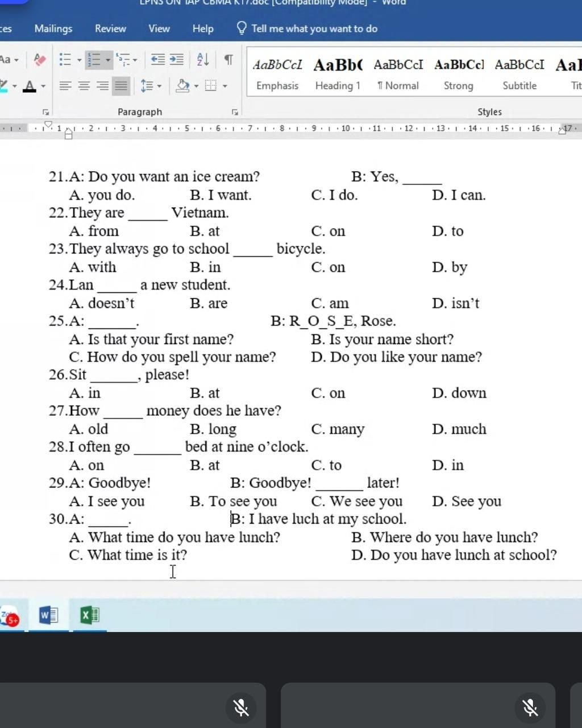Click the Borders grid icon
The image size is (582, 728).
[x=211, y=86]
